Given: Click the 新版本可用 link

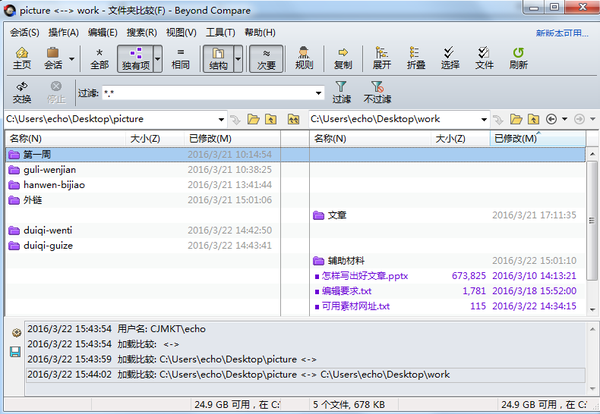Looking at the screenshot, I should pos(562,33).
